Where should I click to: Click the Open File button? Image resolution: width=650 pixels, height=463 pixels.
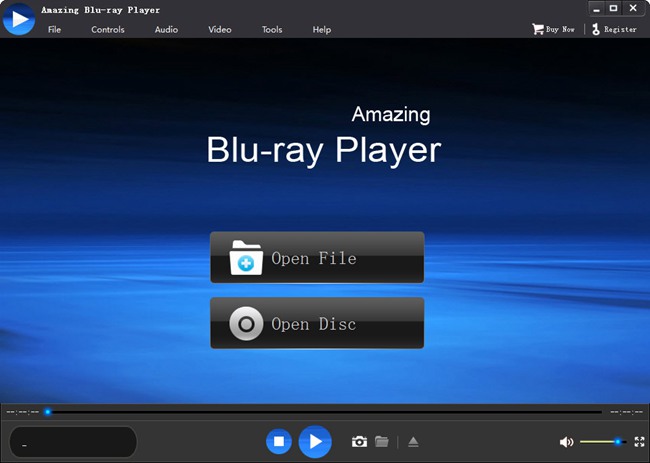point(317,257)
